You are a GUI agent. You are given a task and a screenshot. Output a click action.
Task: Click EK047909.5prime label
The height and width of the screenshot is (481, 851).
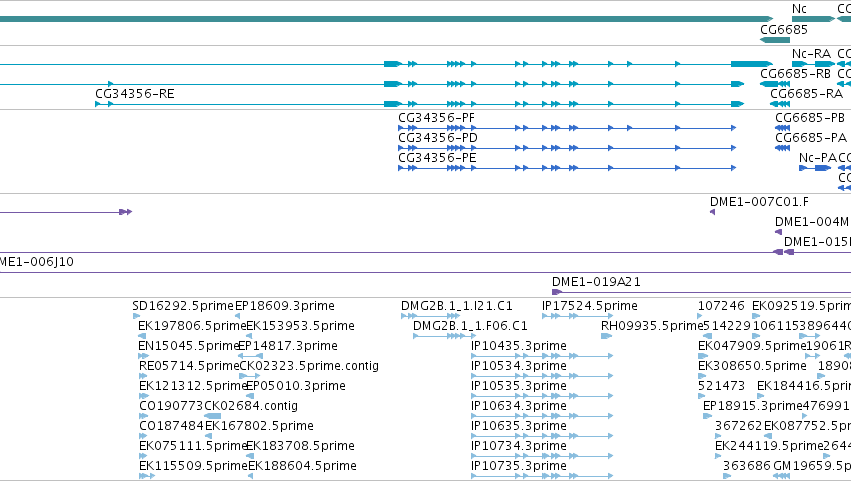click(752, 346)
